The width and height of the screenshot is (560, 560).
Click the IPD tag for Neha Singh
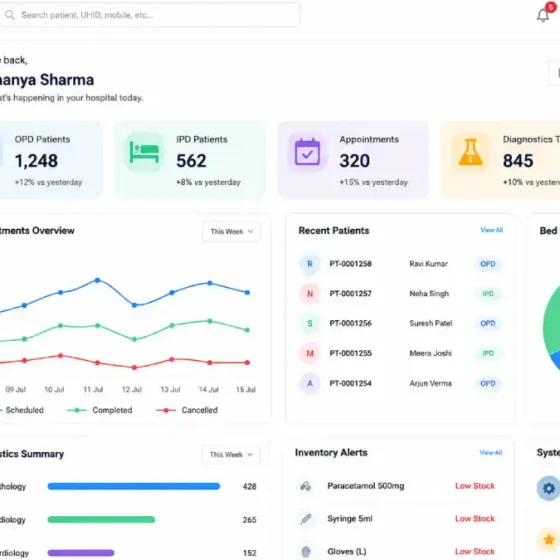488,294
